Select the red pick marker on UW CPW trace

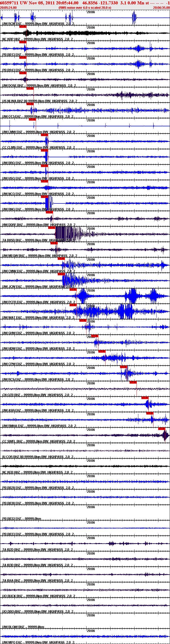(102, 351)
